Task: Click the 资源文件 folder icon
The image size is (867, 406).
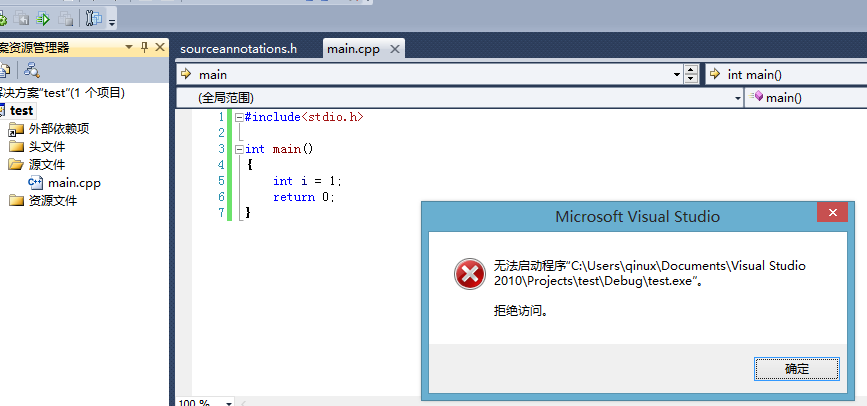Action: tap(16, 201)
